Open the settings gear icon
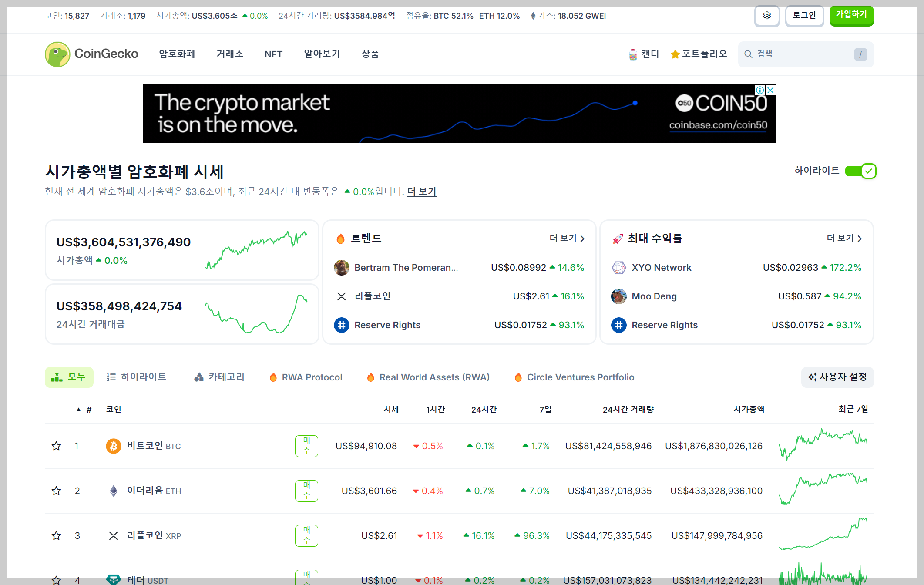The height and width of the screenshot is (585, 924). point(767,16)
